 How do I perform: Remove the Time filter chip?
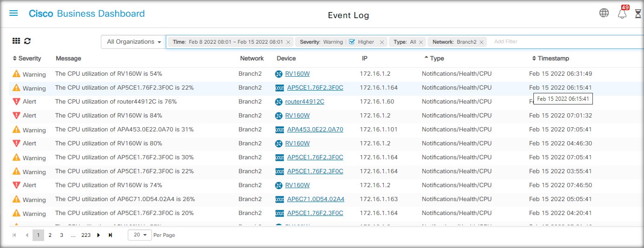click(x=288, y=42)
